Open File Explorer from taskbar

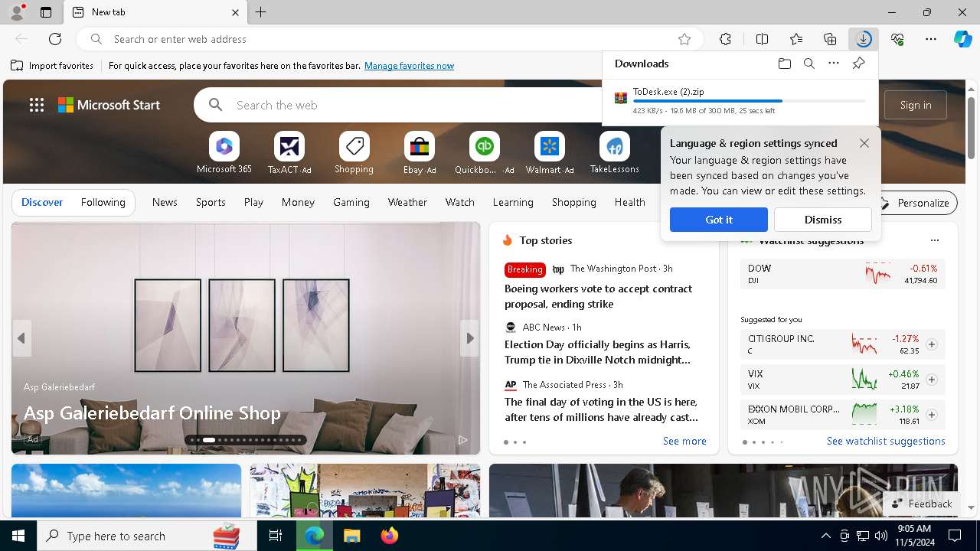(x=351, y=536)
